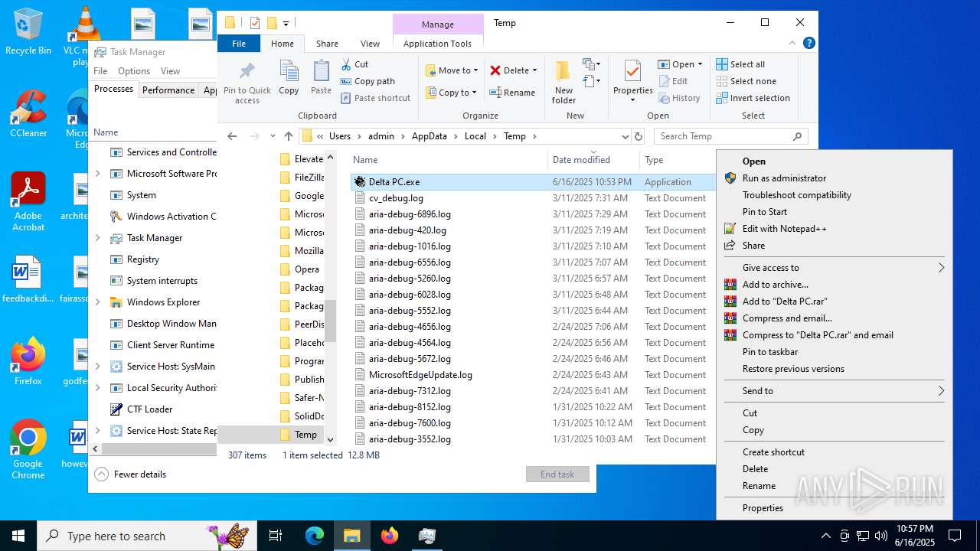Click the Recycle Bin desktop icon
Image resolution: width=980 pixels, height=551 pixels.
pyautogui.click(x=28, y=32)
